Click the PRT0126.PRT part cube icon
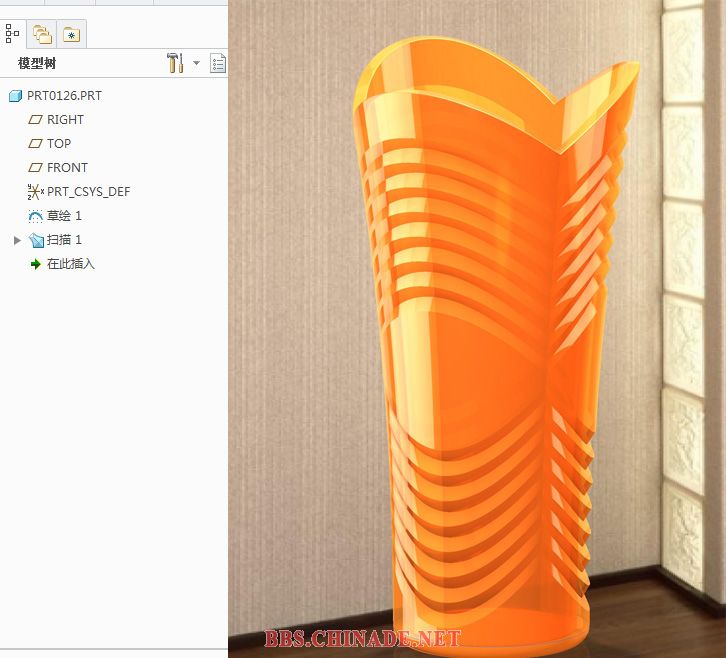Image resolution: width=726 pixels, height=658 pixels. coord(15,96)
